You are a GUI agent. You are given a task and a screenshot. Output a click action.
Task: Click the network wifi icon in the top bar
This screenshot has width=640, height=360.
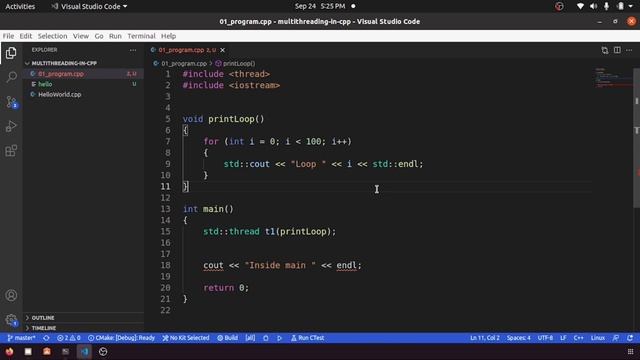(580, 7)
